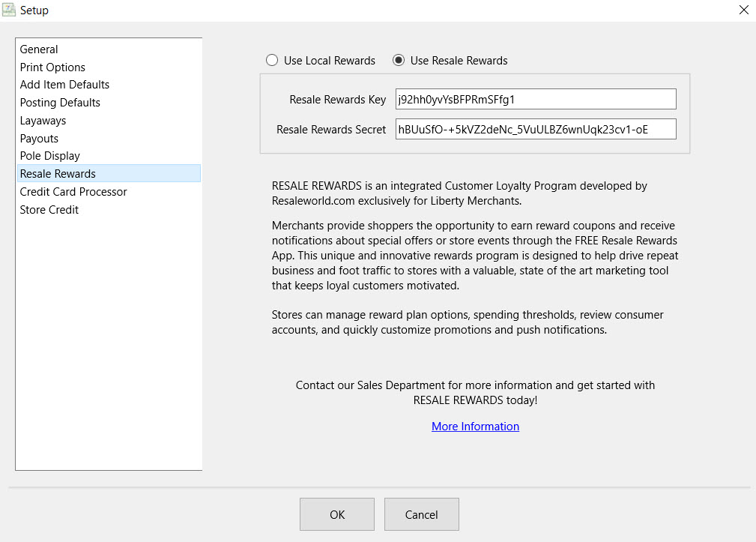756x542 pixels.
Task: Open the Print Options category
Action: click(52, 67)
